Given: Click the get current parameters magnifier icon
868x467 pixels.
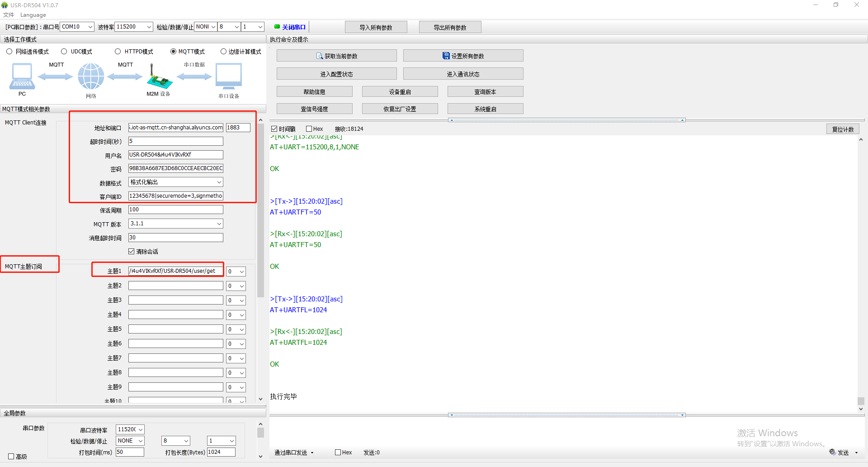Looking at the screenshot, I should point(320,56).
